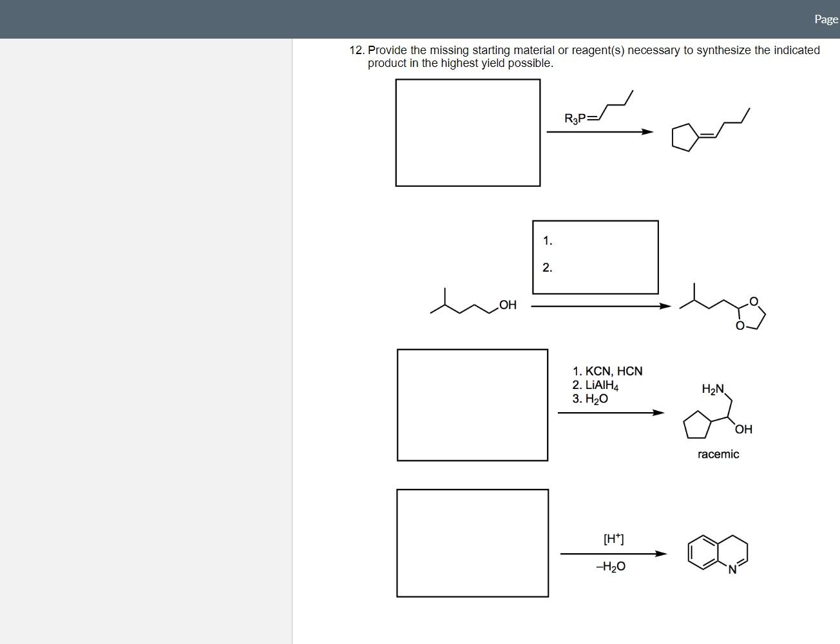Image resolution: width=840 pixels, height=644 pixels.
Task: Select the third empty answer box
Action: (x=472, y=404)
